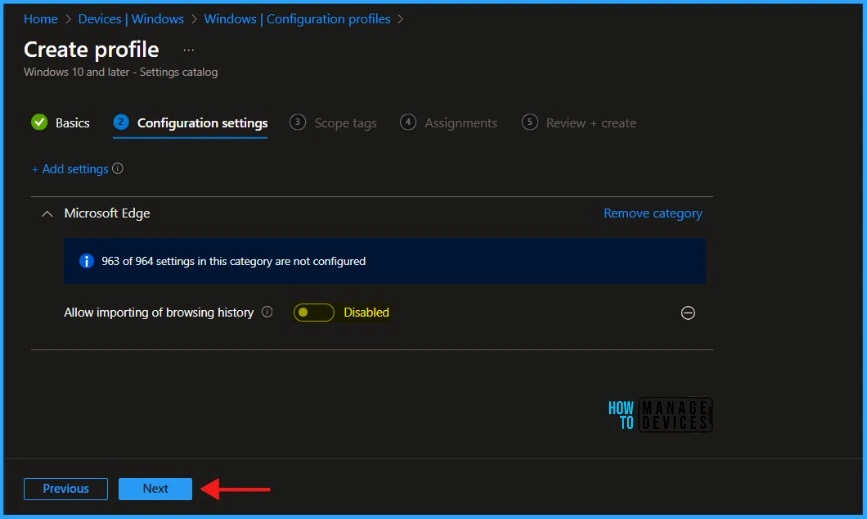This screenshot has height=519, width=867.
Task: Click the Next button
Action: [x=155, y=489]
